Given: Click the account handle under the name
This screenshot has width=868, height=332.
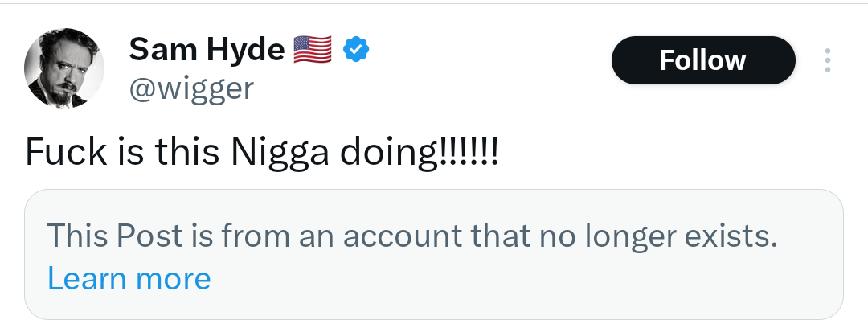Looking at the screenshot, I should coord(191,88).
